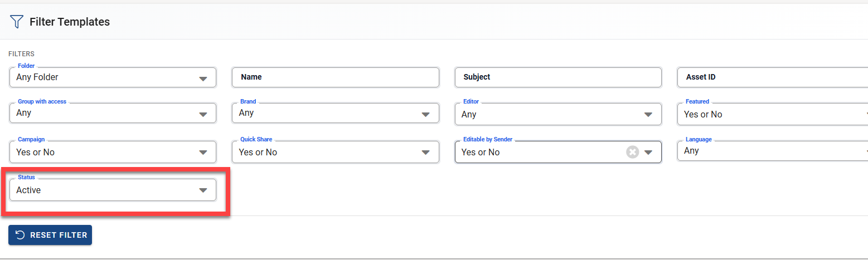868x260 pixels.
Task: Select the Any Folder value text
Action: [37, 77]
